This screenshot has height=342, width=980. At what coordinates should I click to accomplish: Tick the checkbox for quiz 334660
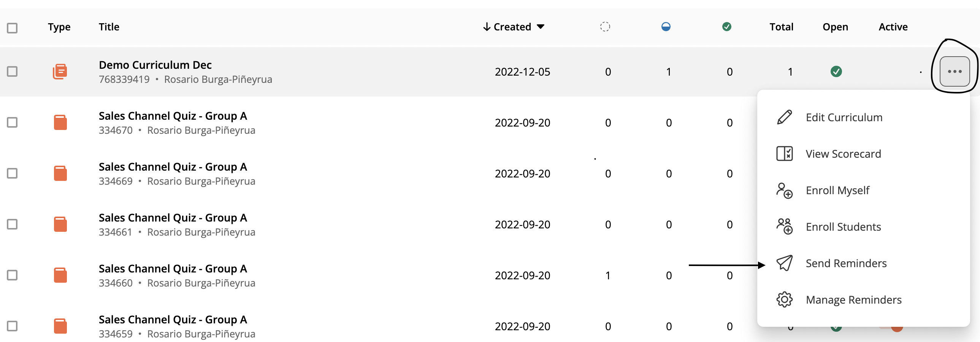[x=12, y=275]
